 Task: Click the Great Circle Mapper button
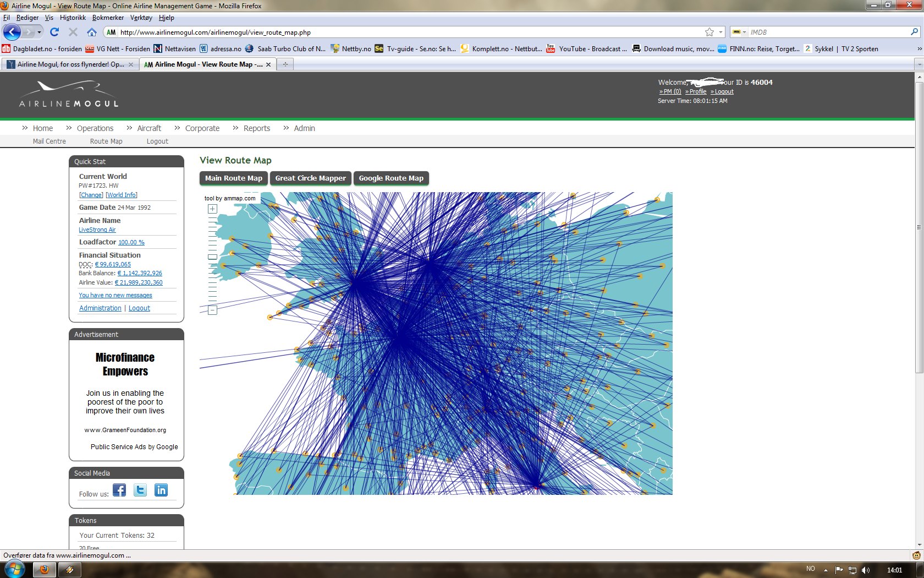tap(310, 178)
